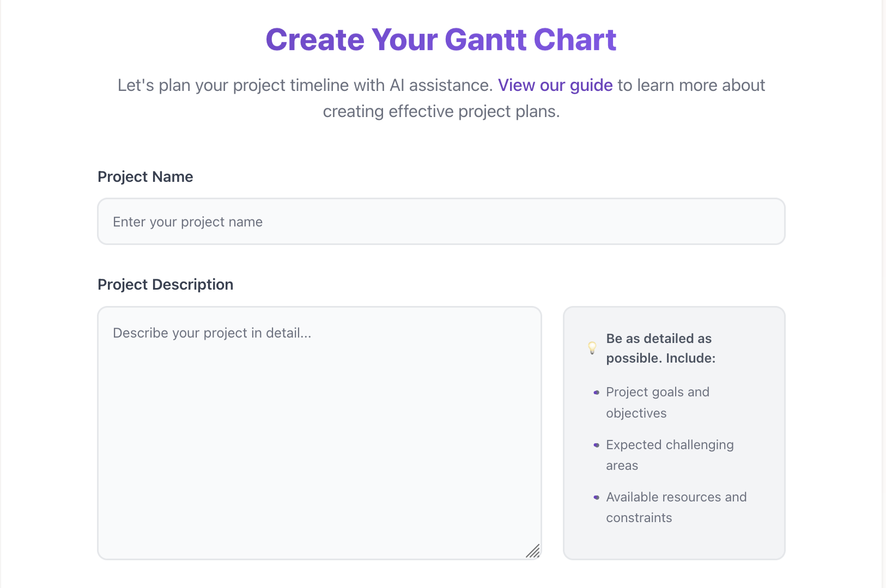
Task: Click "Available resources and constraints" tip item
Action: (676, 507)
